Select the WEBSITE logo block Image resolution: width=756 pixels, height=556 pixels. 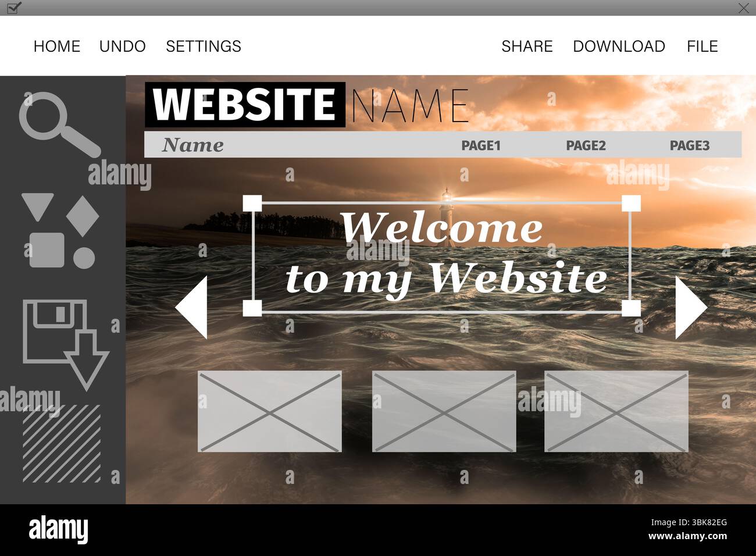[x=245, y=105]
